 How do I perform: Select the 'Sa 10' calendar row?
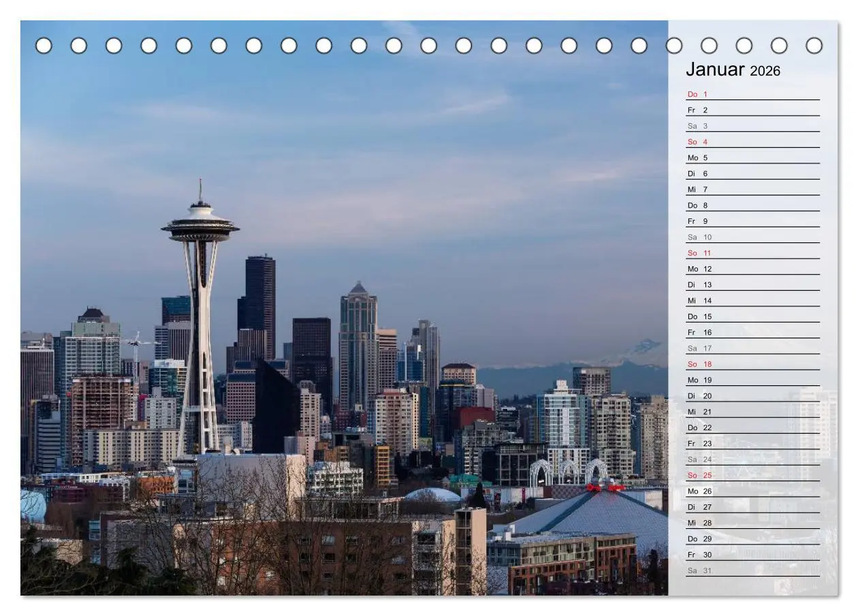pos(752,237)
